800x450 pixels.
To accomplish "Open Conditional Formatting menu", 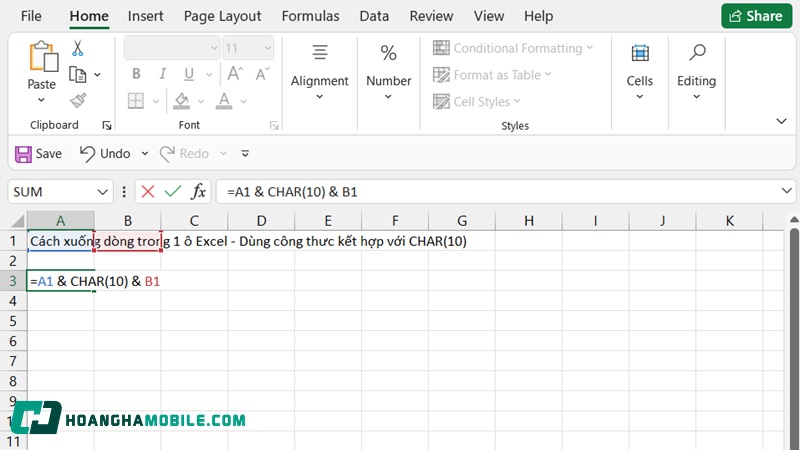I will pos(513,48).
